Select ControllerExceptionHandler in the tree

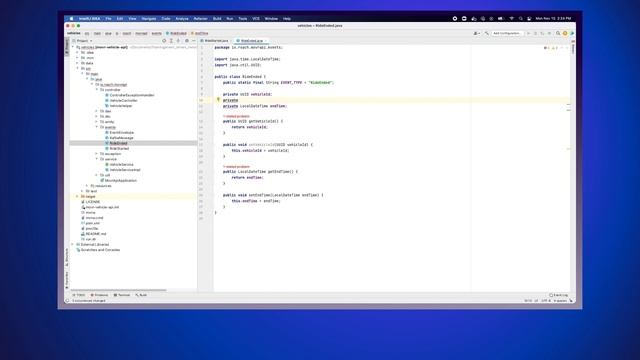pyautogui.click(x=132, y=95)
